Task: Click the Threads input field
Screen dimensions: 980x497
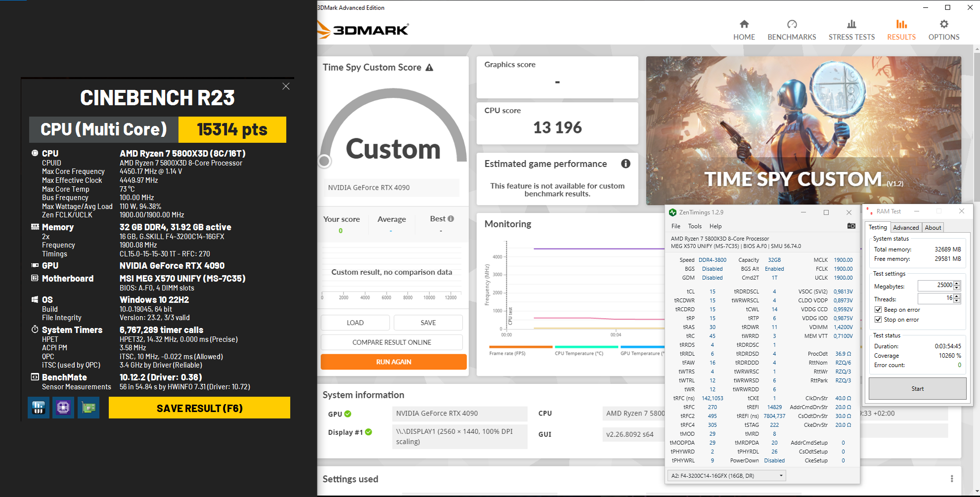Action: coord(935,298)
